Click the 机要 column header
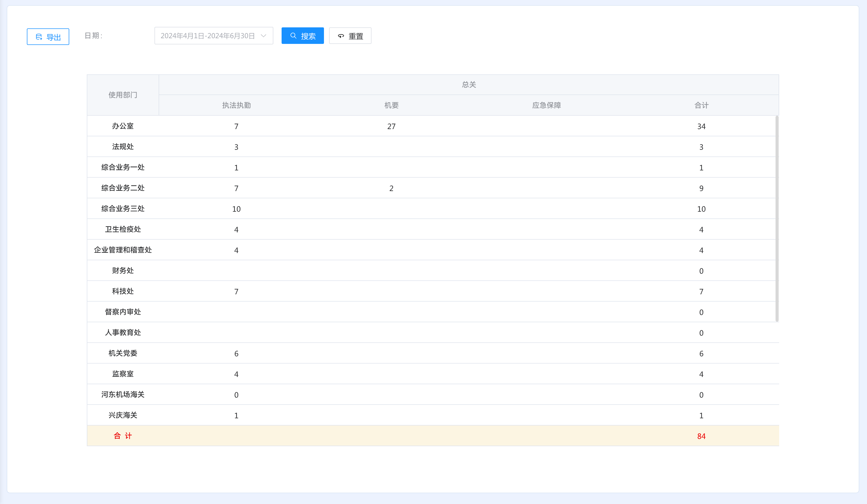Viewport: 867px width, 504px height. click(x=391, y=105)
